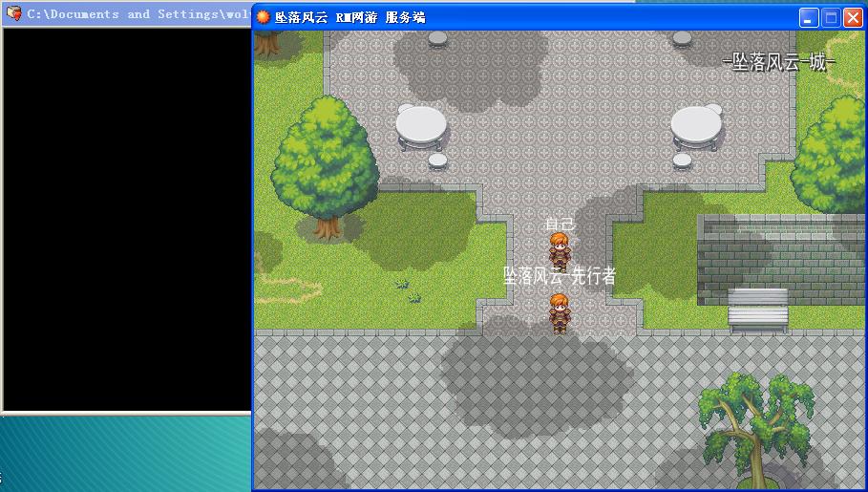The image size is (868, 492).
Task: Close the 坠落风云 game window
Action: [x=852, y=18]
